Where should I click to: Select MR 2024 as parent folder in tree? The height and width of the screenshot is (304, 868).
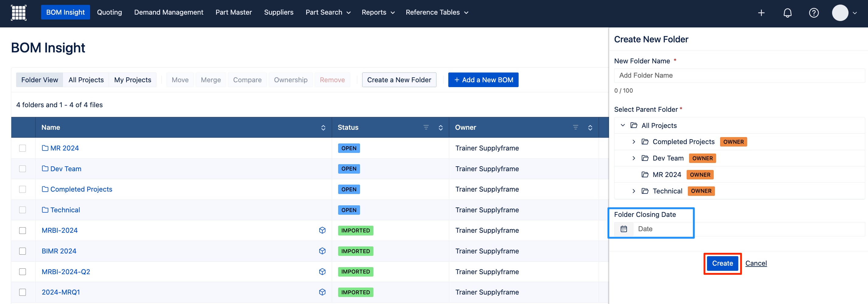point(667,175)
